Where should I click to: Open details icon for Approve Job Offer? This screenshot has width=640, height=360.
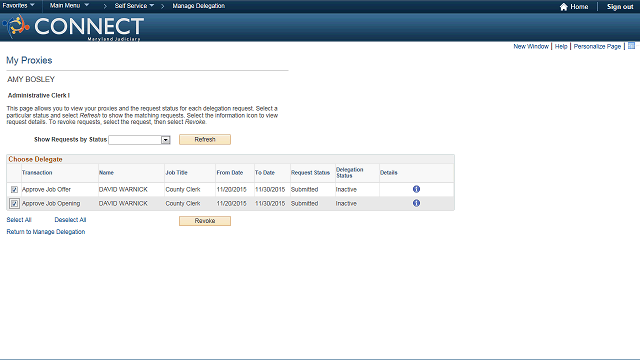pyautogui.click(x=416, y=189)
